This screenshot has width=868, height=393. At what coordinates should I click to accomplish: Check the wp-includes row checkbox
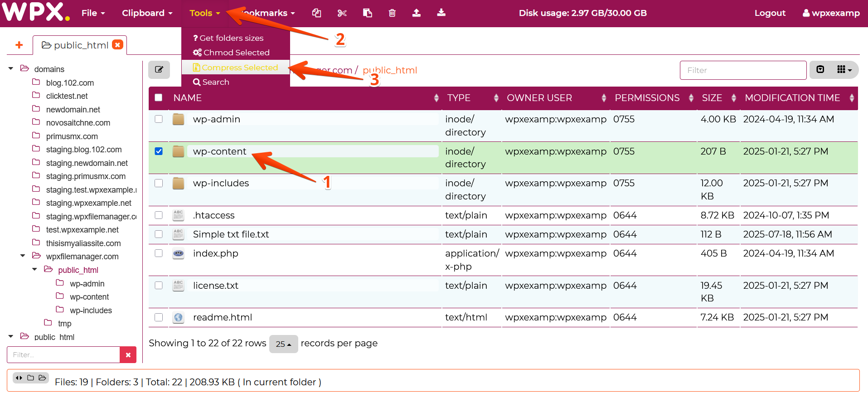(159, 183)
